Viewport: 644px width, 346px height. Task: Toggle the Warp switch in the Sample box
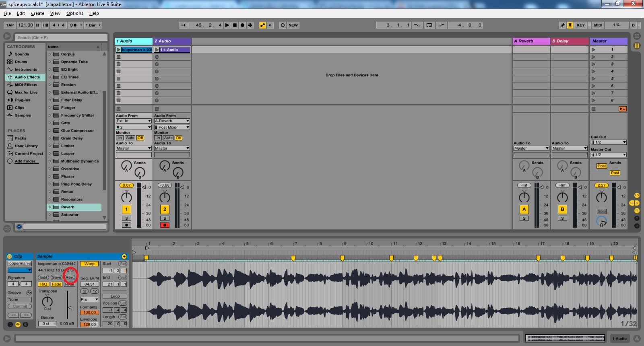tap(89, 264)
